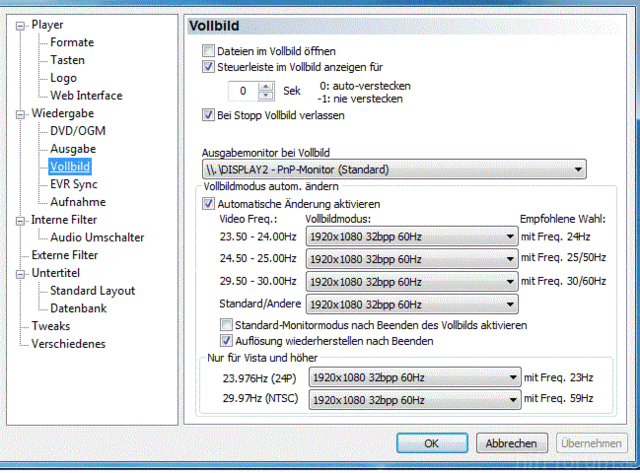Screen dimensions: 640x473
Task: Click the seconds input field
Action: 242,91
